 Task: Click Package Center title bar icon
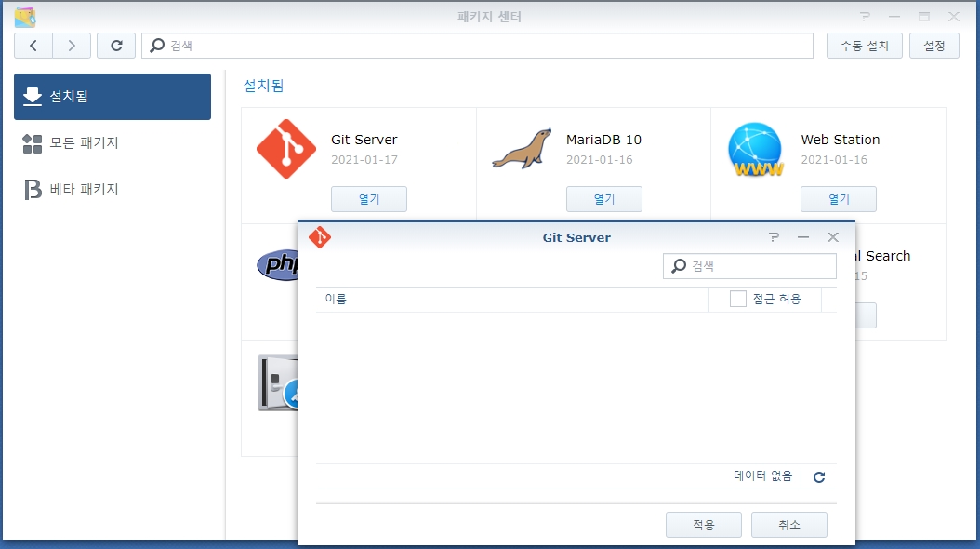(x=25, y=17)
